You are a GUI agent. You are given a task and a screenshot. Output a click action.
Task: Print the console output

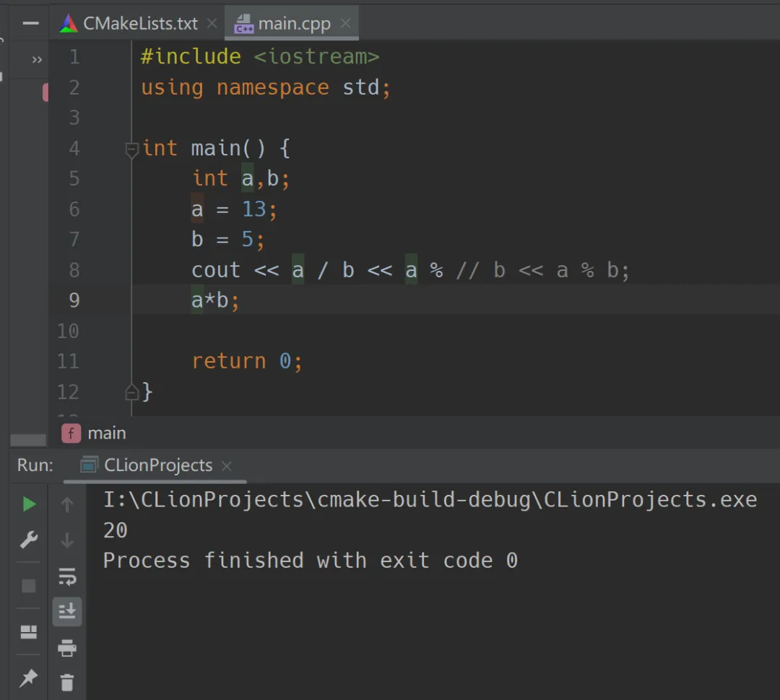(x=67, y=648)
